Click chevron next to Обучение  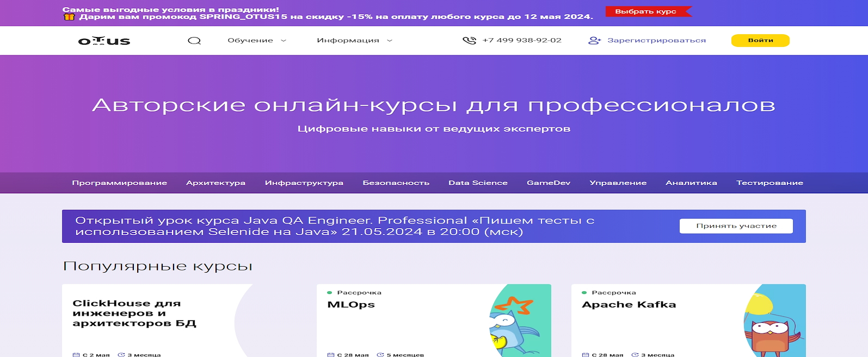point(284,41)
